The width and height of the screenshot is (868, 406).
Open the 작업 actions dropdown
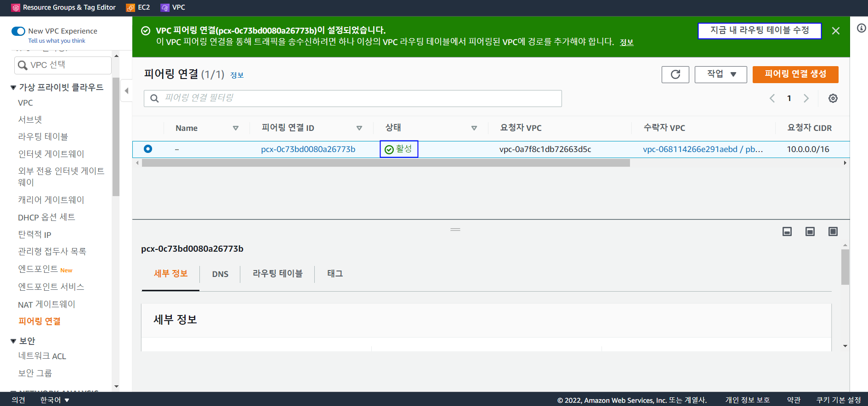click(x=720, y=74)
